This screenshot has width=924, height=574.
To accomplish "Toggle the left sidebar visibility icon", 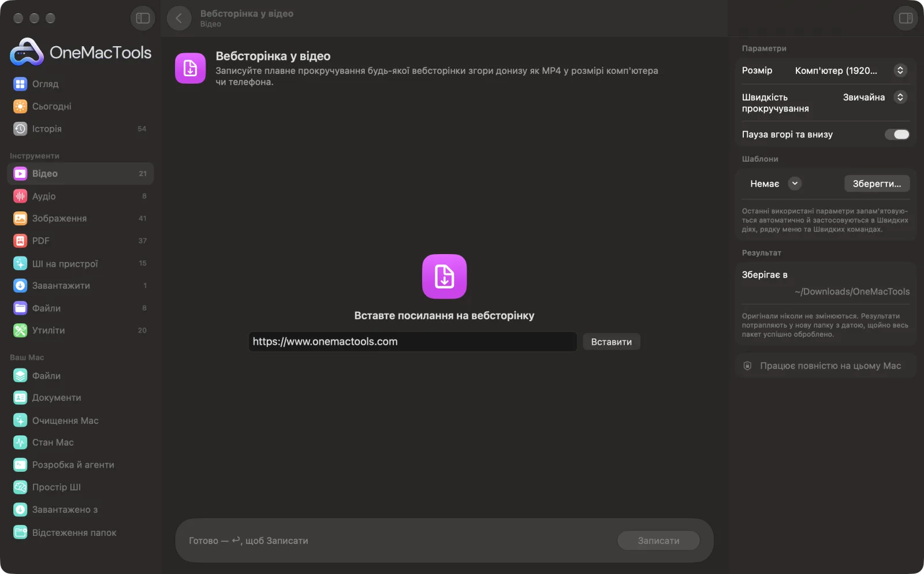I will pyautogui.click(x=143, y=18).
